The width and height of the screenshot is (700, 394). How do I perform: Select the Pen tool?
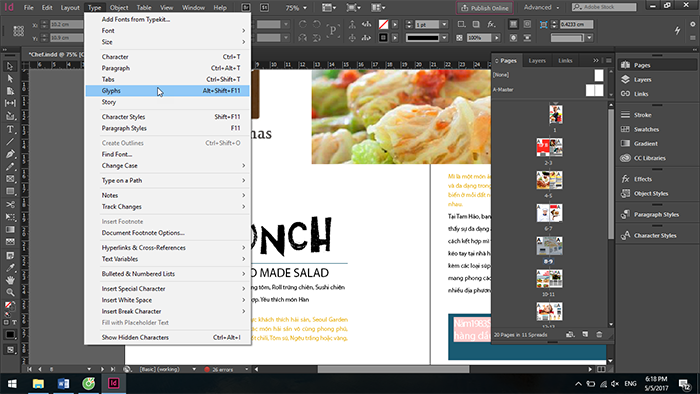pos(10,154)
